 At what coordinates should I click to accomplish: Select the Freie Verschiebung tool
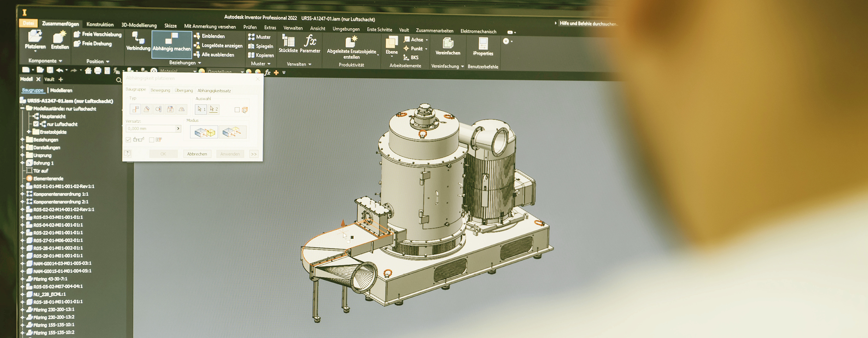tap(98, 34)
